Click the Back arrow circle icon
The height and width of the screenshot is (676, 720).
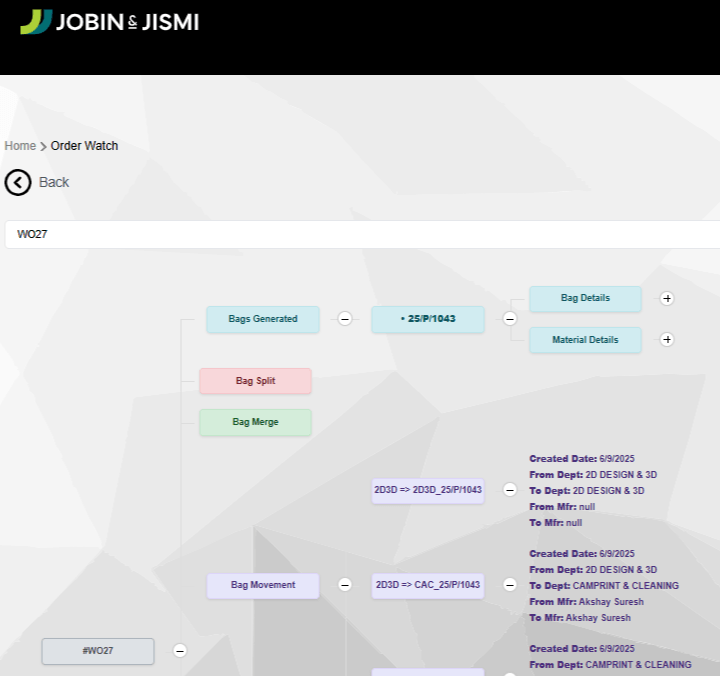click(18, 182)
